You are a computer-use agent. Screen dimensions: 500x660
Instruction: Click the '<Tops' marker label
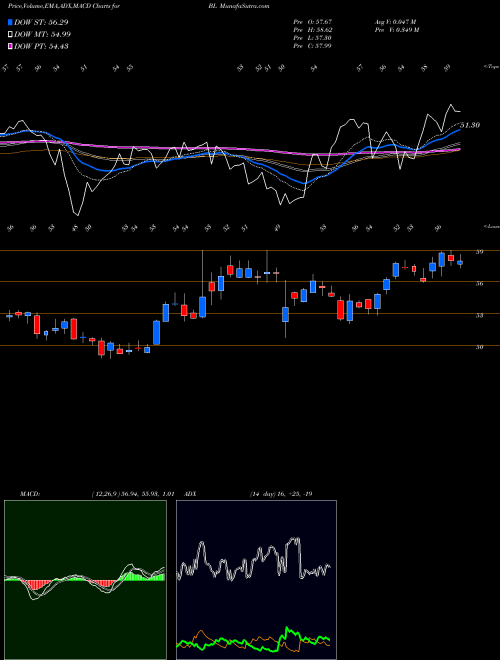tap(491, 67)
